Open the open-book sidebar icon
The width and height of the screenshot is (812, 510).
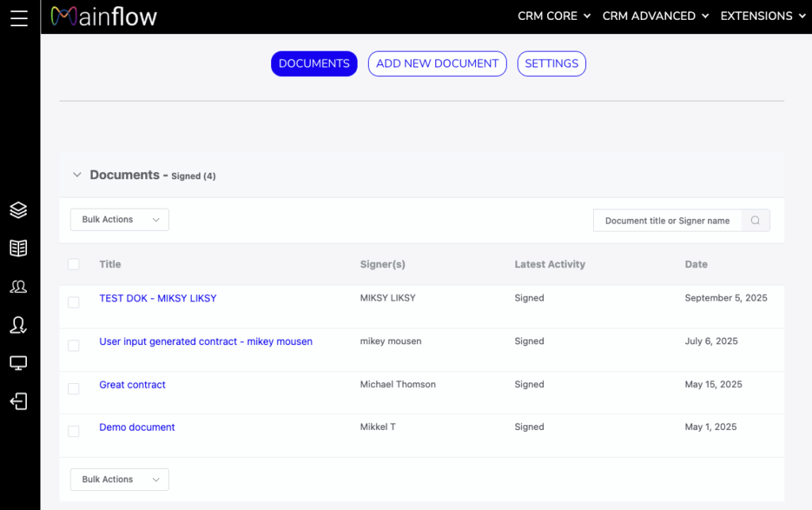[18, 248]
